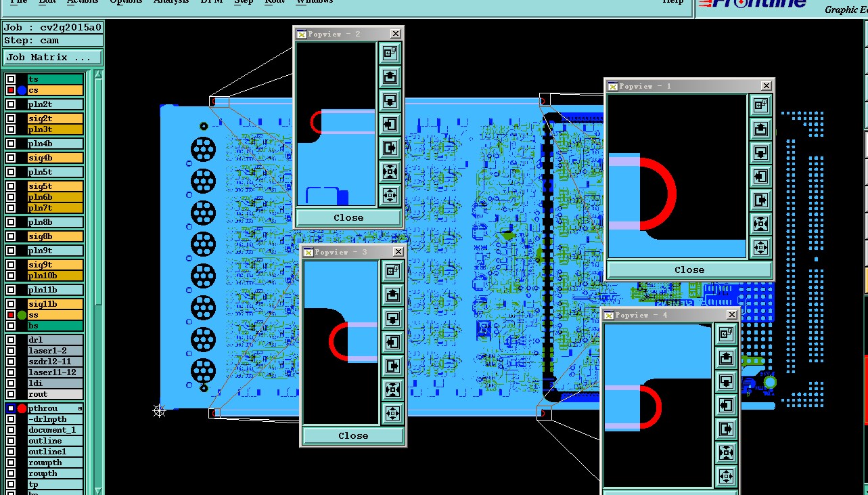Zoom in with Popview - 3 inward arrows icon
Image resolution: width=868 pixels, height=495 pixels.
point(392,390)
